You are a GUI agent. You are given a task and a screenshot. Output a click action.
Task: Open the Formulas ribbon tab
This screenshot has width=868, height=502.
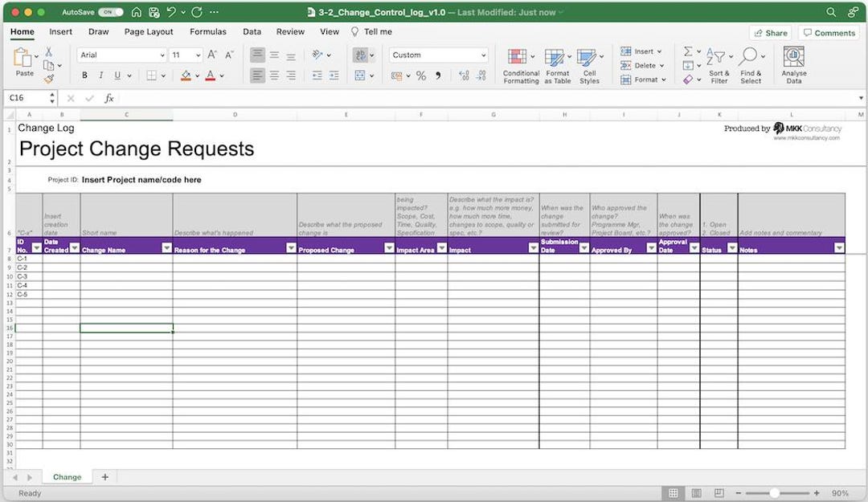tap(207, 32)
